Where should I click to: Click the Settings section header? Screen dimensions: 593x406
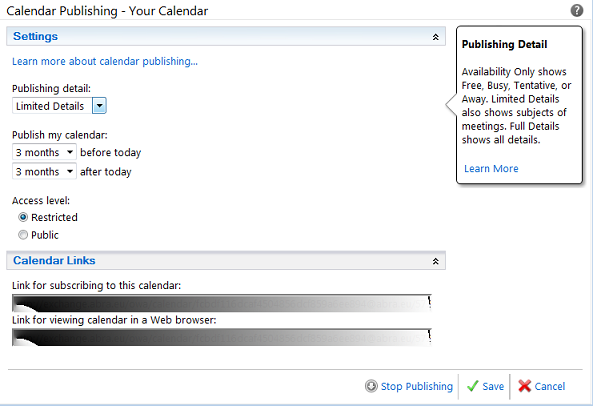pyautogui.click(x=226, y=36)
